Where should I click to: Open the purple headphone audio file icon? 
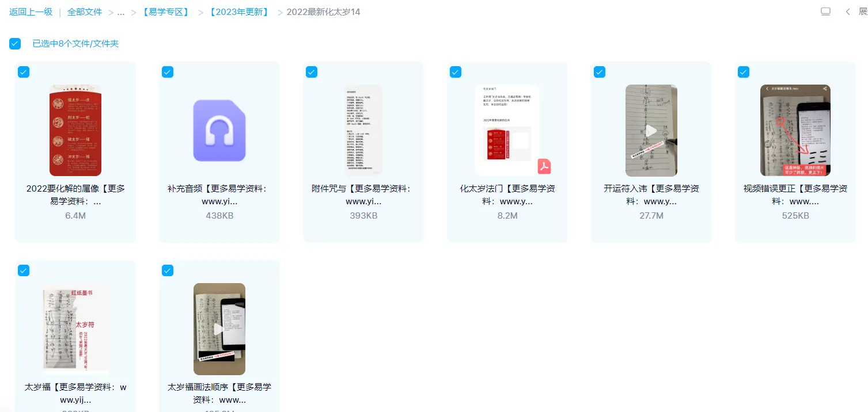[219, 131]
